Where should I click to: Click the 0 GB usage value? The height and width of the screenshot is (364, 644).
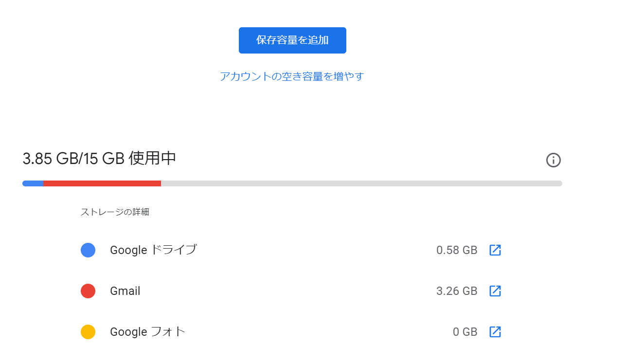click(x=465, y=332)
